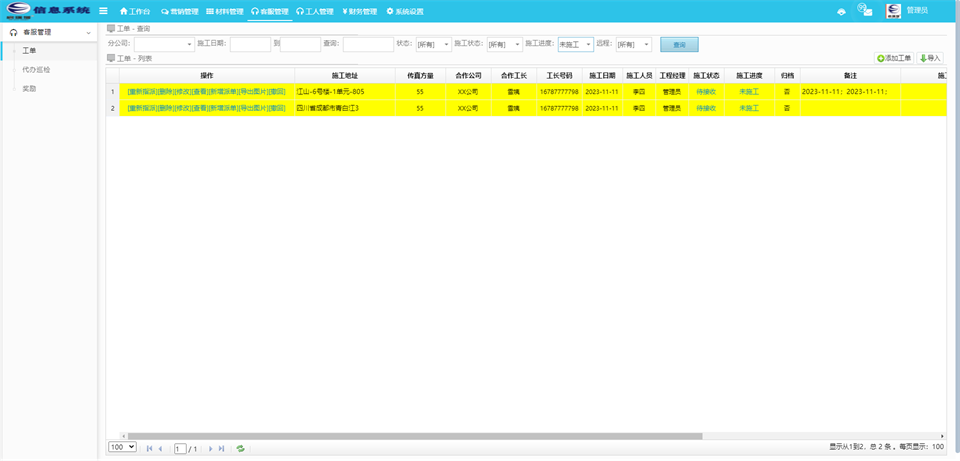Click the refresh icon in pagination bar
Viewport: 960px width, 461px height.
pyautogui.click(x=240, y=449)
